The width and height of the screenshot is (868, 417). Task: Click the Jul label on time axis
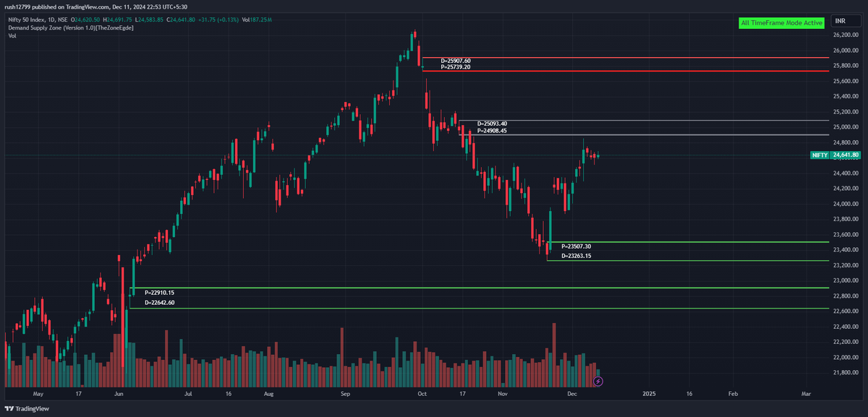[189, 395]
